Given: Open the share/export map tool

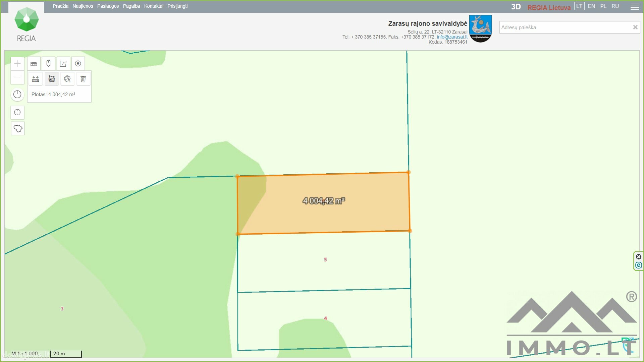Looking at the screenshot, I should coord(63,64).
